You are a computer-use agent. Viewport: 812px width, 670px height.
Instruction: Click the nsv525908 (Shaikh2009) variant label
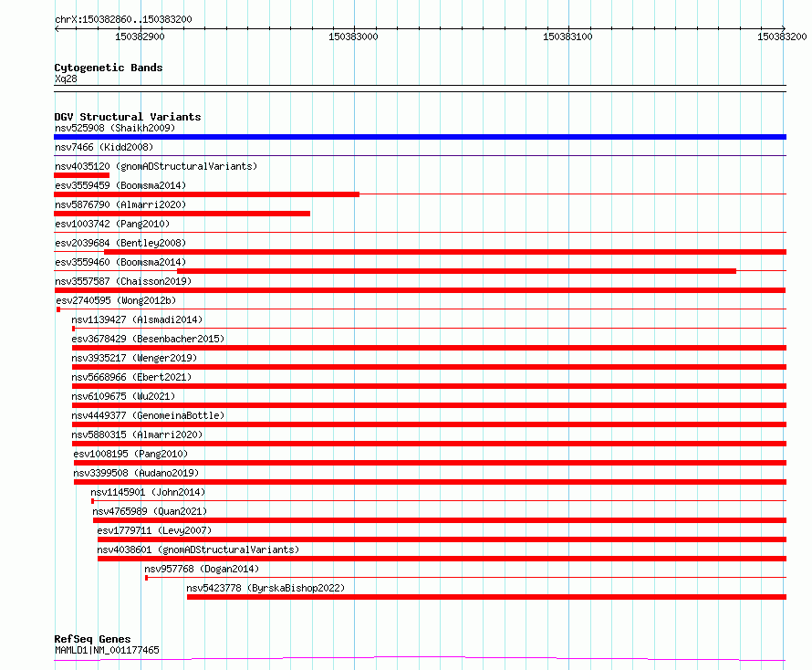115,128
